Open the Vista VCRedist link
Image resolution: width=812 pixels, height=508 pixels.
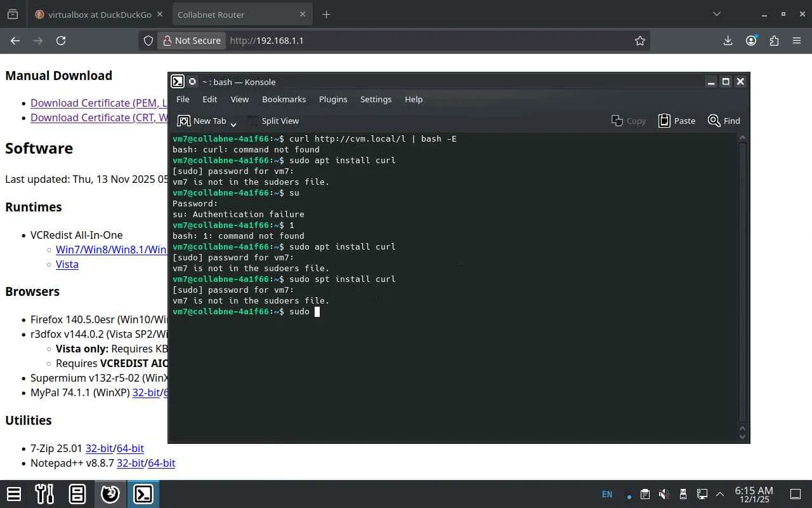pyautogui.click(x=67, y=264)
